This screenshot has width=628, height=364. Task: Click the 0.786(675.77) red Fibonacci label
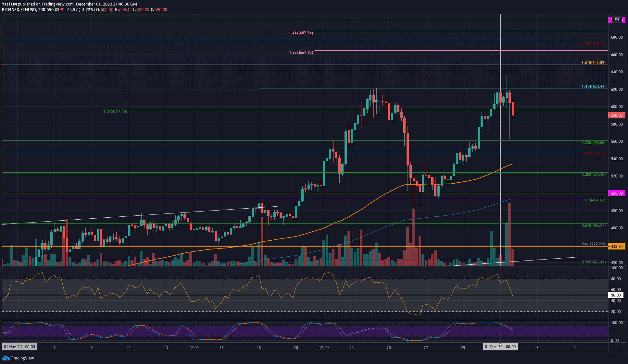tap(594, 43)
